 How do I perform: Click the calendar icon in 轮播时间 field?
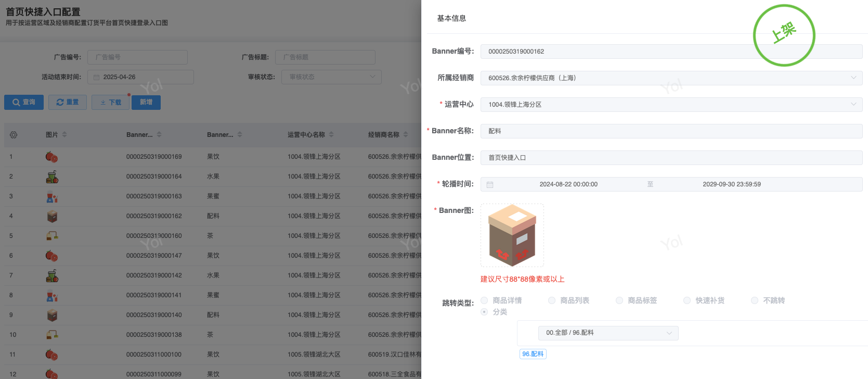(x=490, y=184)
